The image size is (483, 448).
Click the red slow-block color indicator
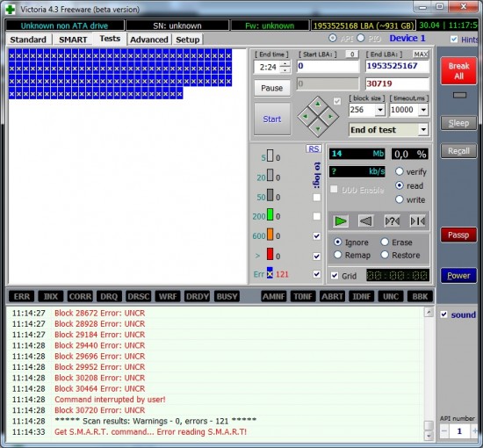point(270,254)
